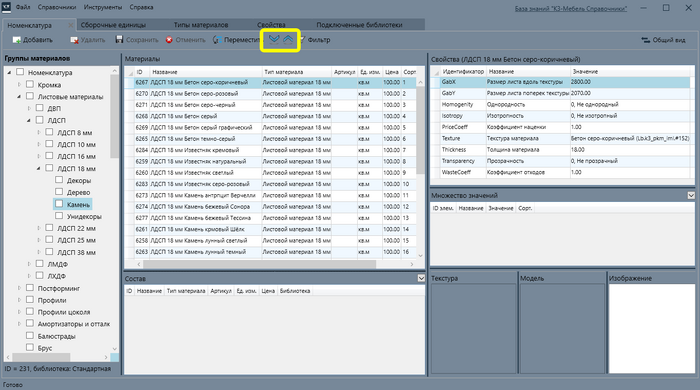Click the Thickness value 18.00
Image resolution: width=700 pixels, height=390 pixels.
coord(578,149)
